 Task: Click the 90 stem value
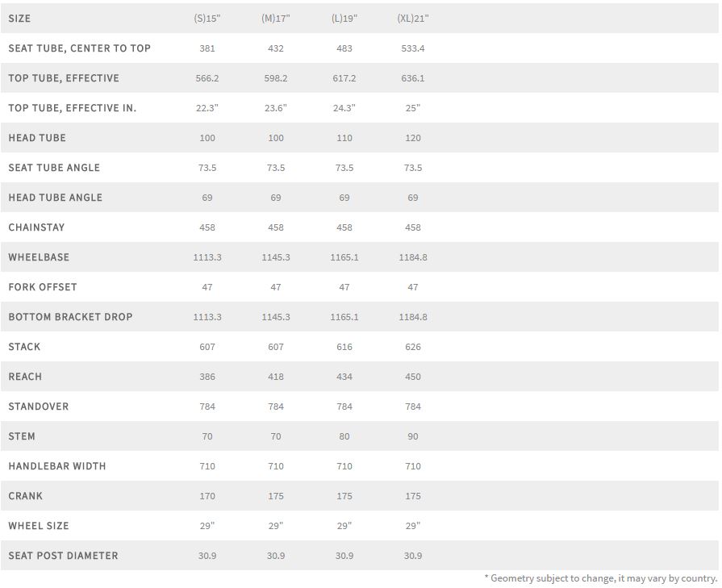[413, 436]
